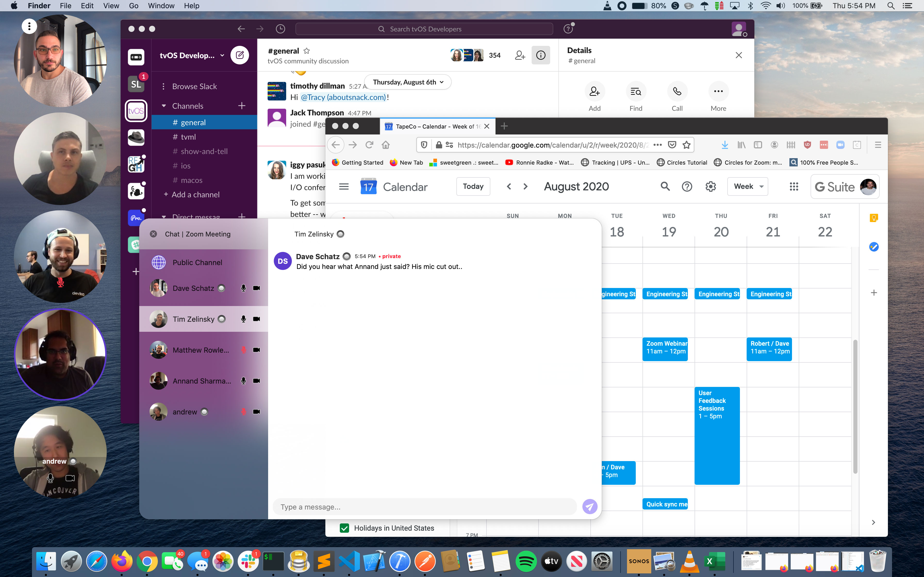Image resolution: width=924 pixels, height=577 pixels.
Task: Toggle Matthew Rowle camera off status
Action: pyautogui.click(x=256, y=349)
